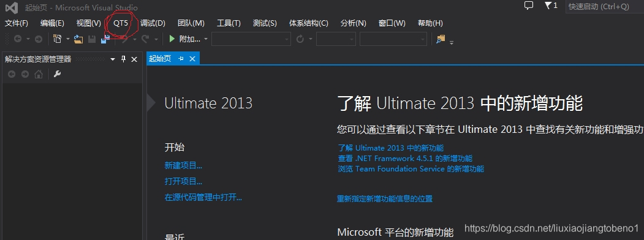Click the Visual Studio logo icon
The width and height of the screenshot is (644, 240).
click(x=11, y=7)
